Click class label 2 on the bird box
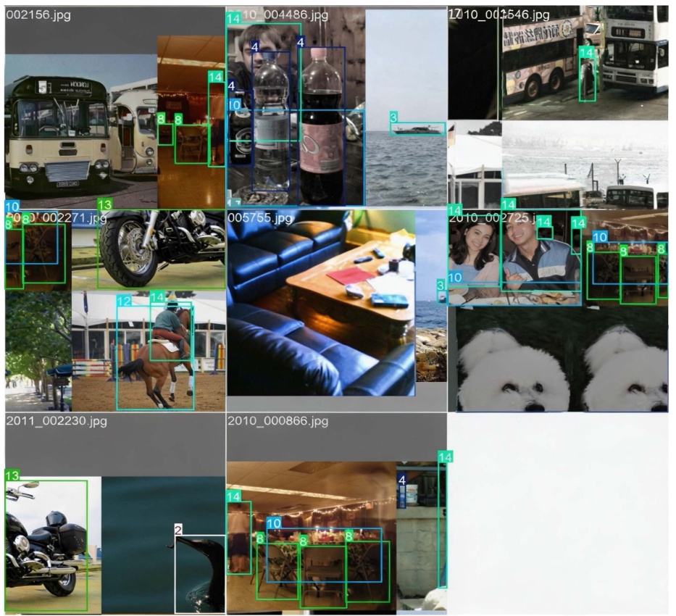Image resolution: width=676 pixels, height=616 pixels. tap(178, 529)
